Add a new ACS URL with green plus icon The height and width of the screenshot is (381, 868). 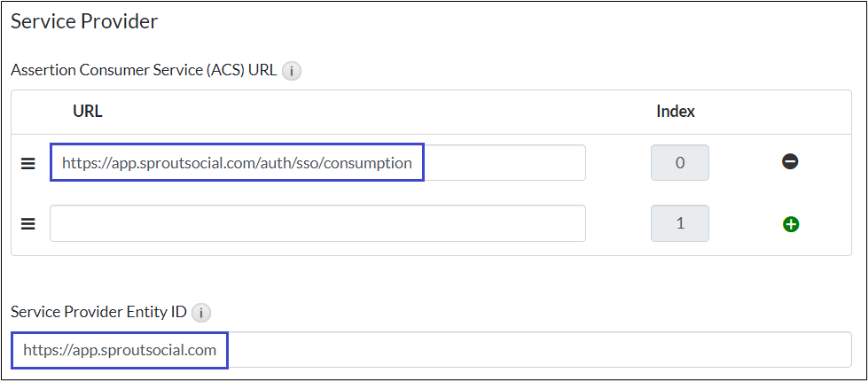pyautogui.click(x=791, y=224)
